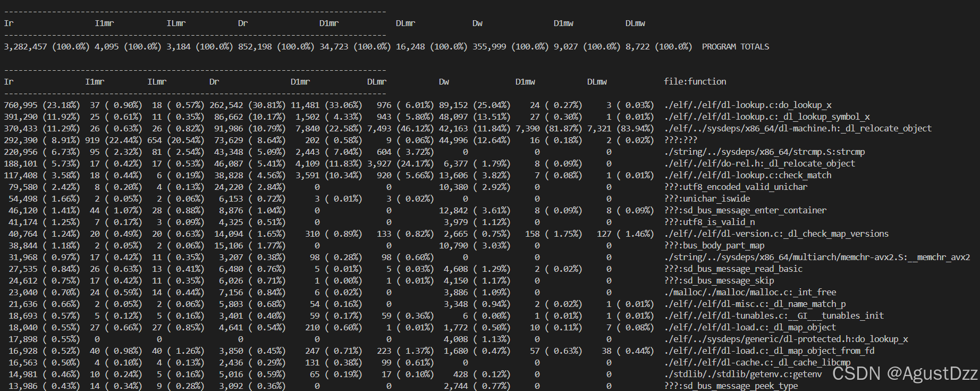Viewport: 980px width, 391px height.
Task: Select the _dl_lookup_symbol_x function entry
Action: point(767,117)
